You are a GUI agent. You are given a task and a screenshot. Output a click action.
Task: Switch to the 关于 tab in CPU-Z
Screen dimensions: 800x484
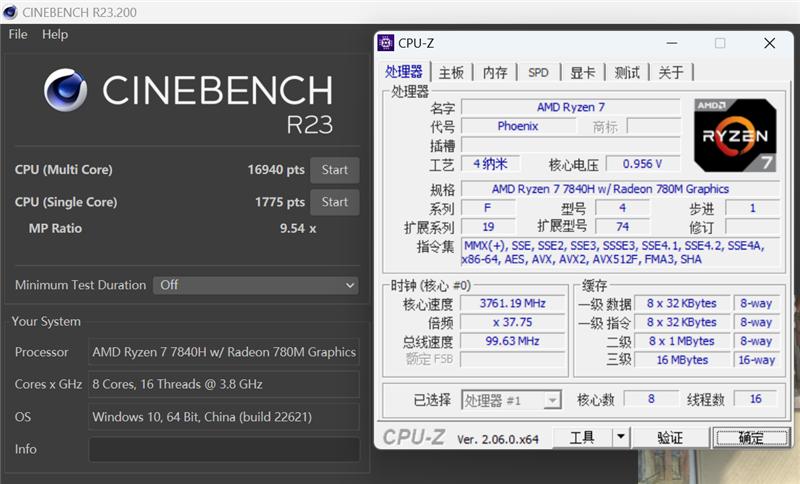(671, 73)
